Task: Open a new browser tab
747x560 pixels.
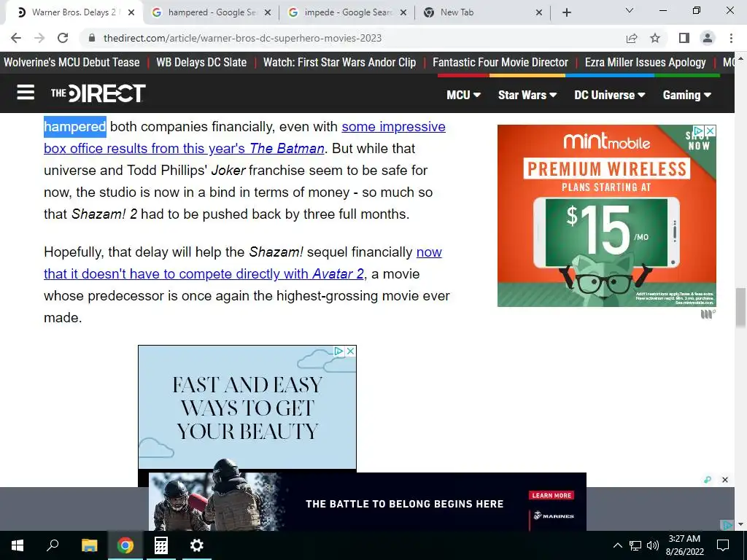Action: pos(566,12)
